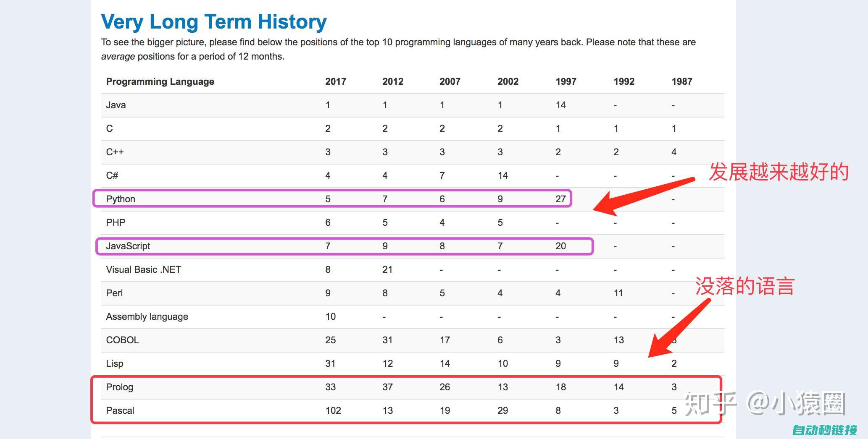Click Assembly language's 2017 value 10

(331, 316)
